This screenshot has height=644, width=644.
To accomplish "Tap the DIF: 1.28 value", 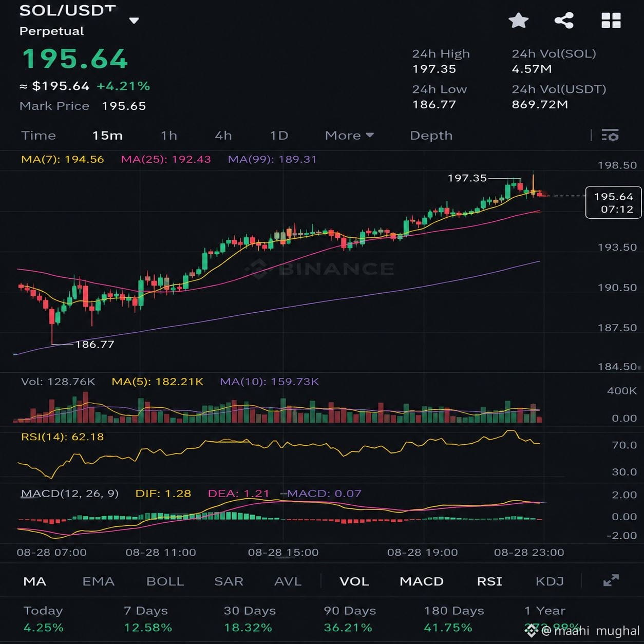I will tap(163, 494).
